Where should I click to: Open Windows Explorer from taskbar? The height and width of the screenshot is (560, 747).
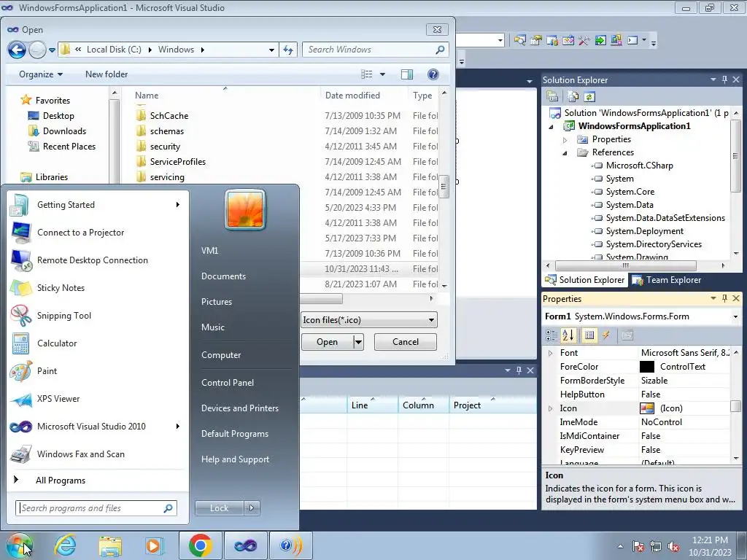pos(111,545)
